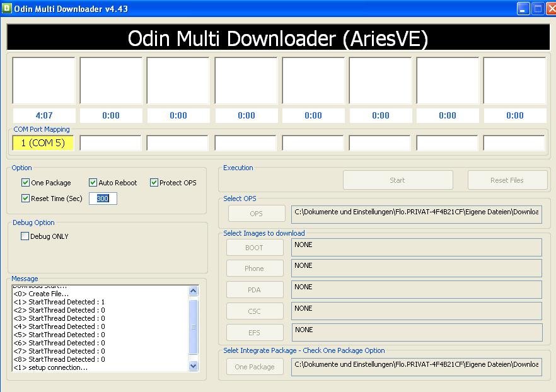Click the '<8> StartThread Detected : 0' line
Screen dimensions: 556x392
(59, 359)
